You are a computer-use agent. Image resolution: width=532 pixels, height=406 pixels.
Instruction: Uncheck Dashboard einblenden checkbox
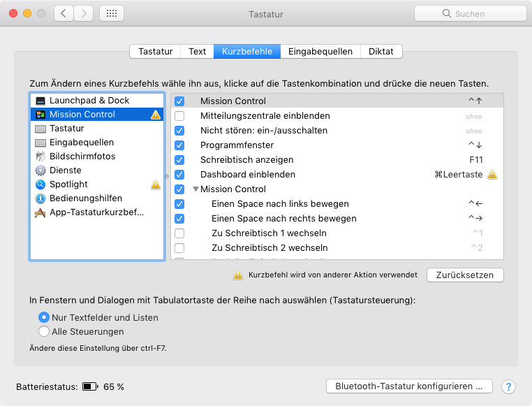pyautogui.click(x=179, y=175)
